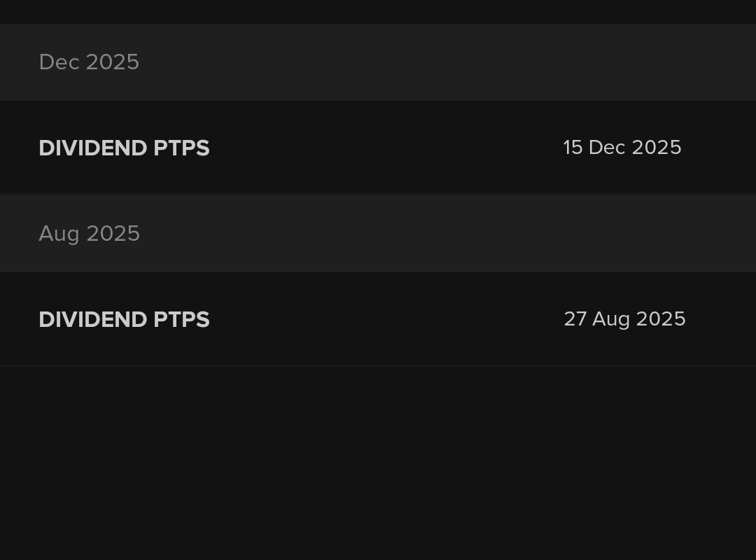Click the last DIVIDEND PTPS list item
The height and width of the screenshot is (560, 756).
(378, 319)
